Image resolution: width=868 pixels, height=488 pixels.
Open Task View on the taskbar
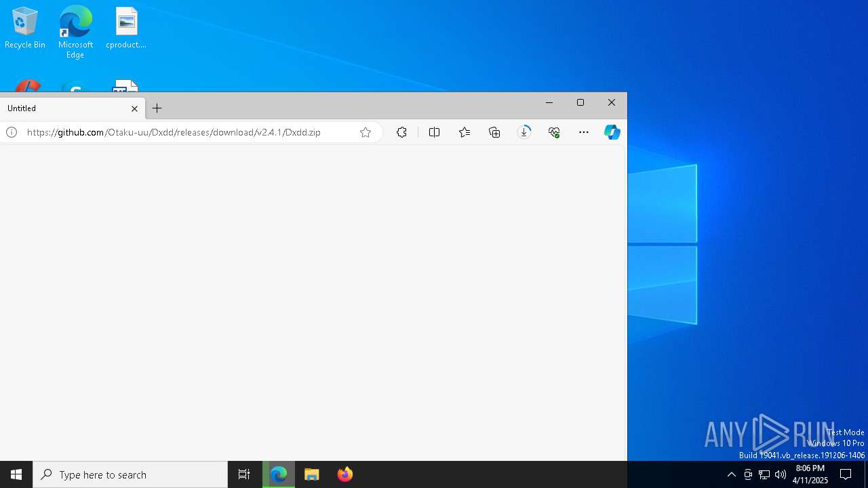[x=244, y=474]
